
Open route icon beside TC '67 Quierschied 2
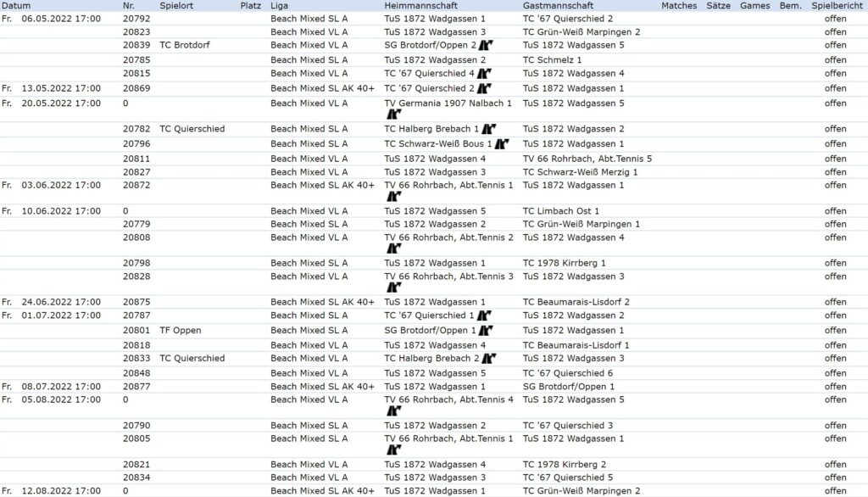pos(484,89)
